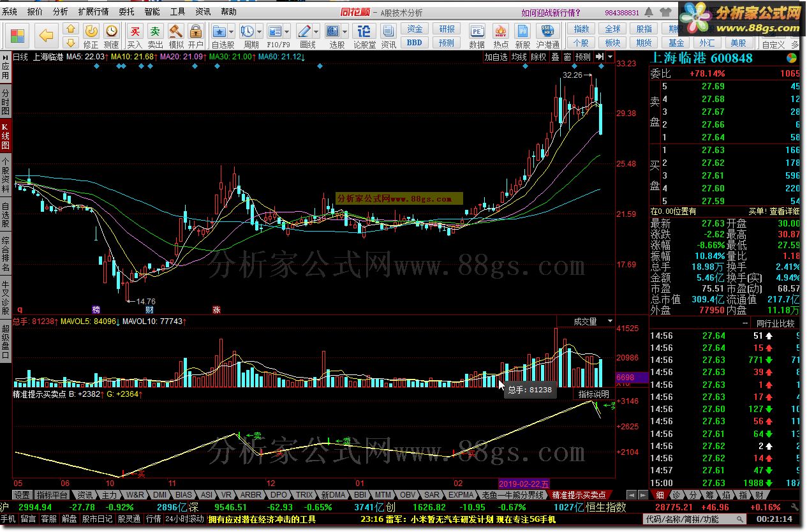Screen dimensions: 807x532
Task: Click the colorful home grid icon
Action: click(17, 36)
